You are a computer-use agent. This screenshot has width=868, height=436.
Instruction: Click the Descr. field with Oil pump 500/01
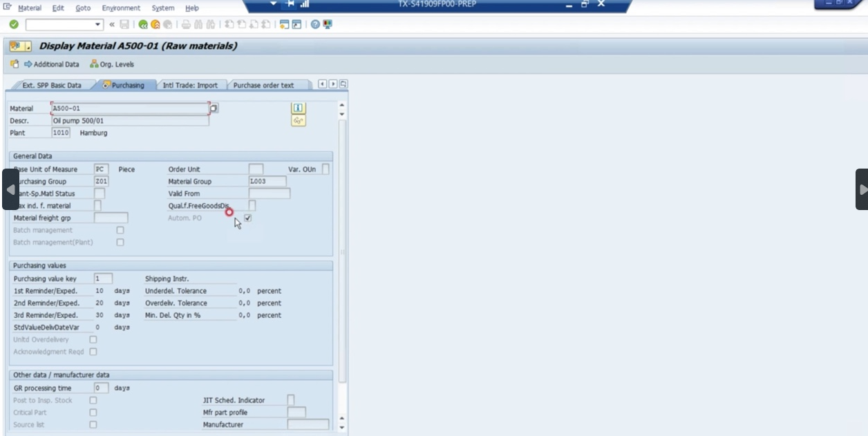point(130,120)
